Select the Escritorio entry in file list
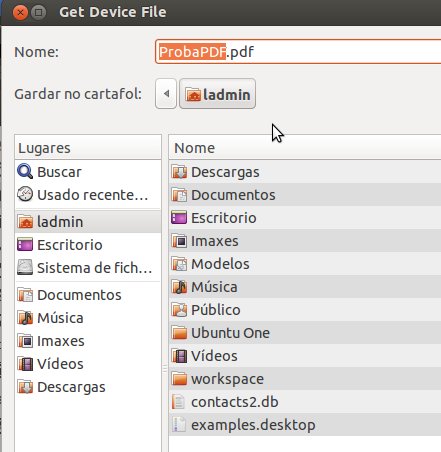 pos(305,218)
